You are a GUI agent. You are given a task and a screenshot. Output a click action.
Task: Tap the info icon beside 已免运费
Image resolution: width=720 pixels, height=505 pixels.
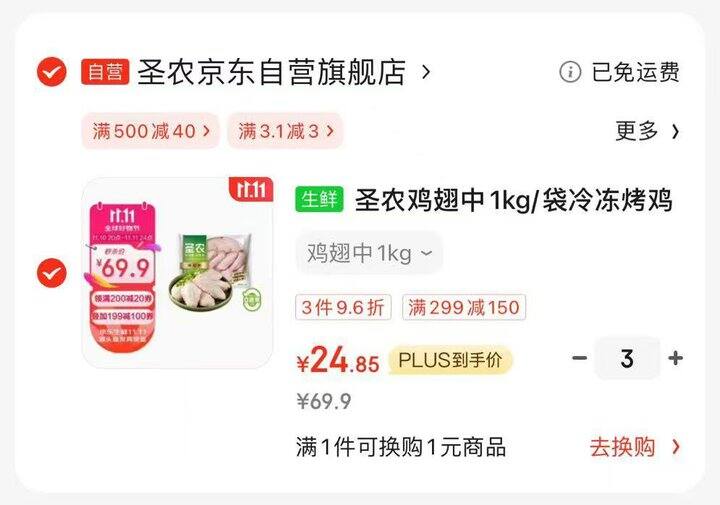(x=570, y=72)
